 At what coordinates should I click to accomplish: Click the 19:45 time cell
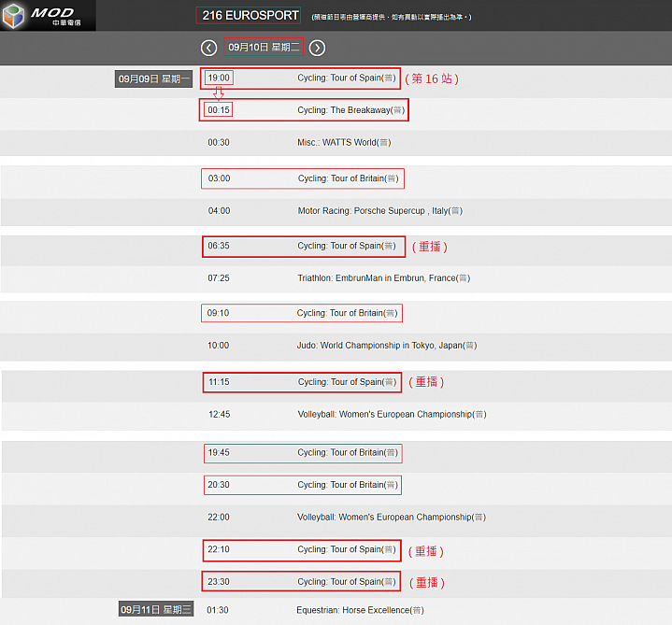219,452
